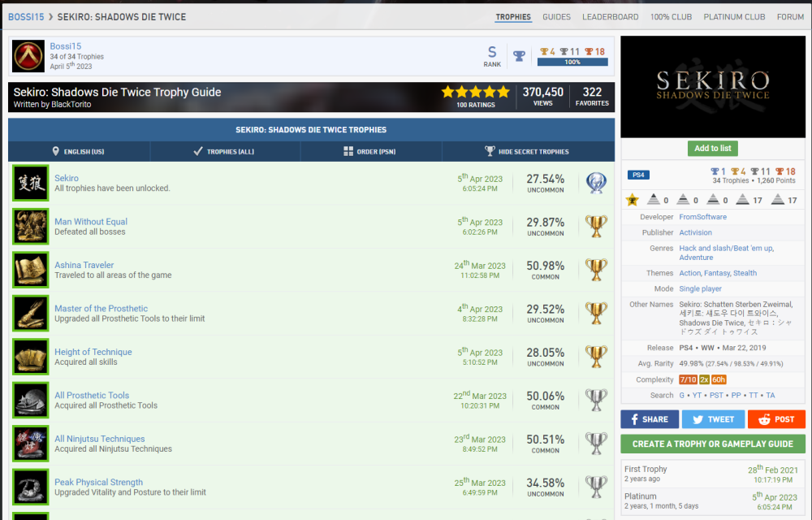Click the 100% trophy progress bar
812x520 pixels.
point(572,62)
